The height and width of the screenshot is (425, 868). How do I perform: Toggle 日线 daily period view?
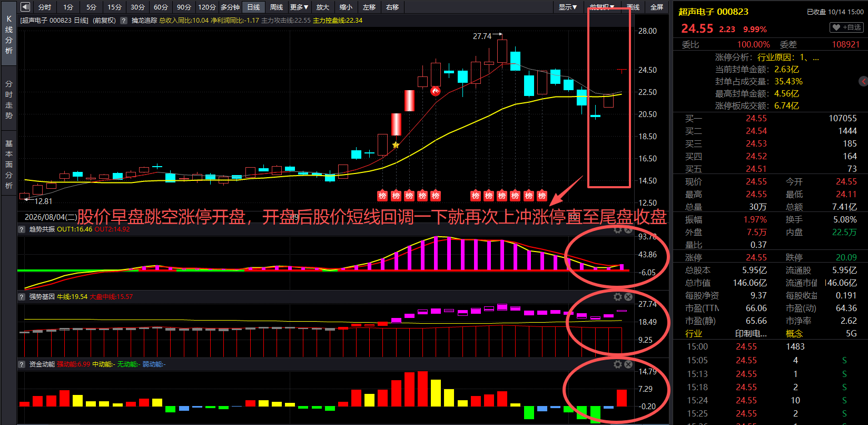253,7
